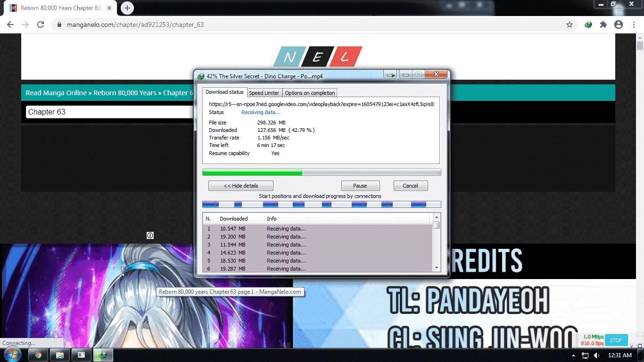The height and width of the screenshot is (362, 644).
Task: Select the Reborn 80,000 Years browser tab
Action: (x=60, y=8)
